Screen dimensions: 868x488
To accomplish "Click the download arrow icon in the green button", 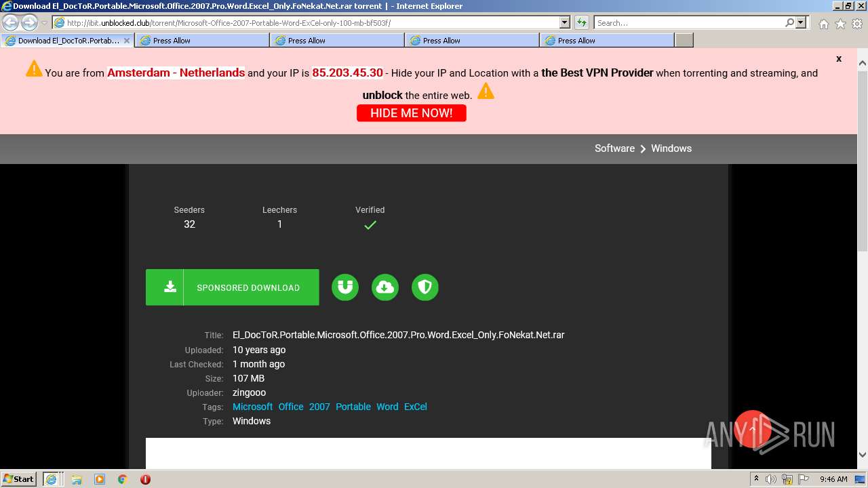I will click(x=170, y=287).
